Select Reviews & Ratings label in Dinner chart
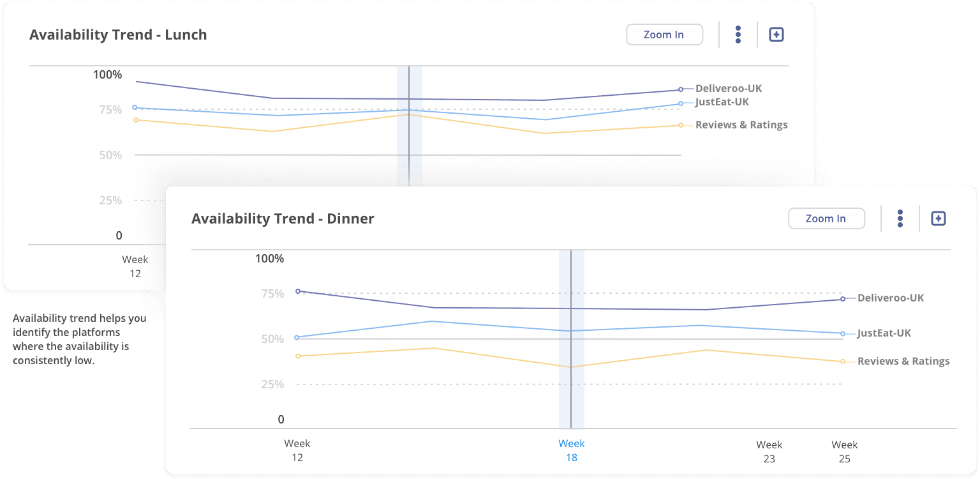980x479 pixels. pos(903,361)
